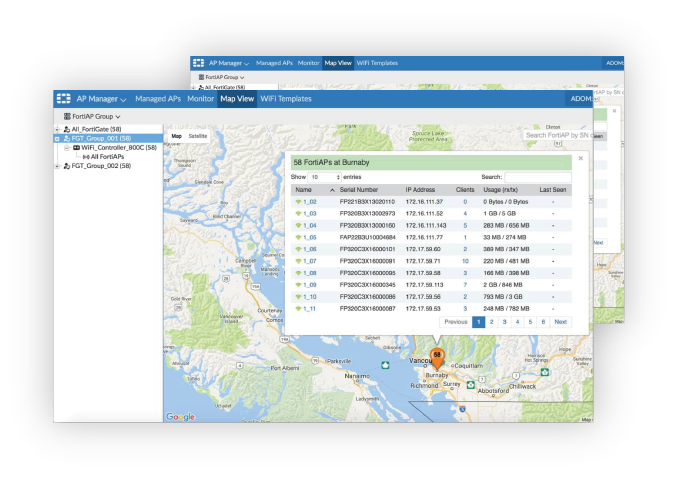680x477 pixels.
Task: Sort by the Serial Number column header
Action: [359, 190]
